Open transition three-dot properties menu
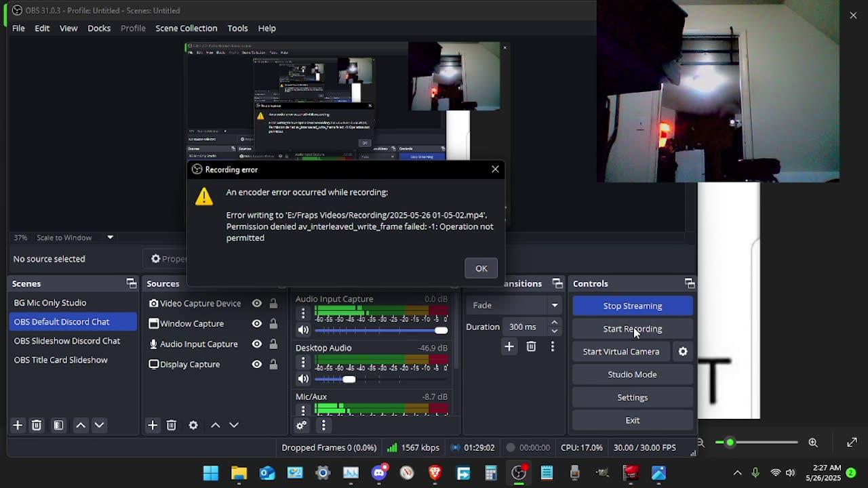 [553, 346]
